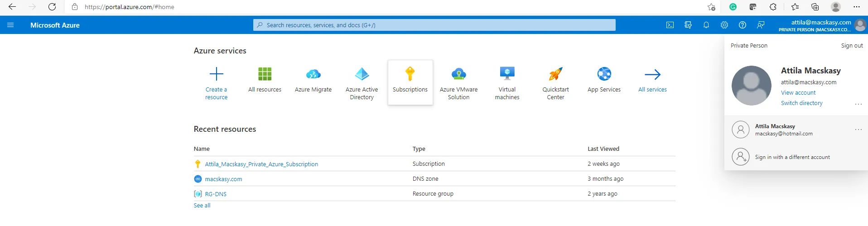Add this page to favorites star icon
Image resolution: width=868 pixels, height=226 pixels.
pyautogui.click(x=711, y=7)
